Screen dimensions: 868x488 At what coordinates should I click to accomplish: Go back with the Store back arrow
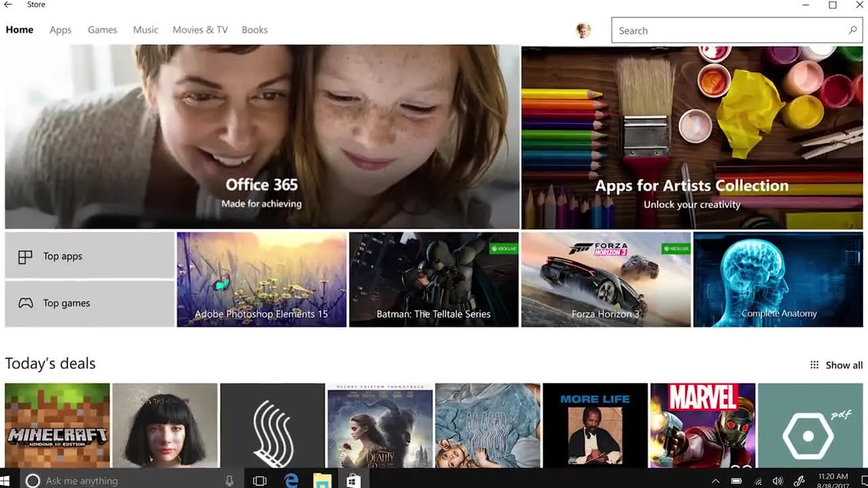(8, 5)
